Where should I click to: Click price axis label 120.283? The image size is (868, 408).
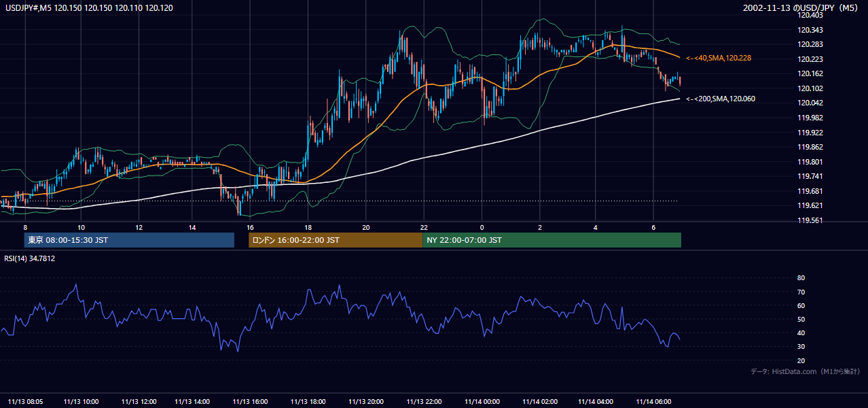point(810,44)
